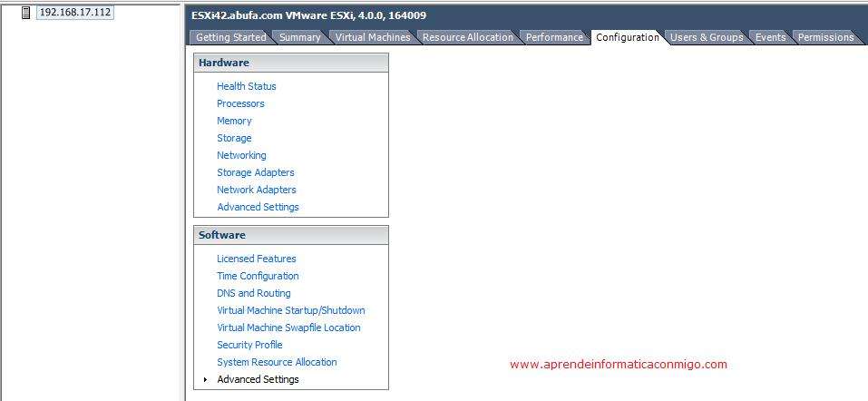Select the Configuration tab

click(x=628, y=37)
